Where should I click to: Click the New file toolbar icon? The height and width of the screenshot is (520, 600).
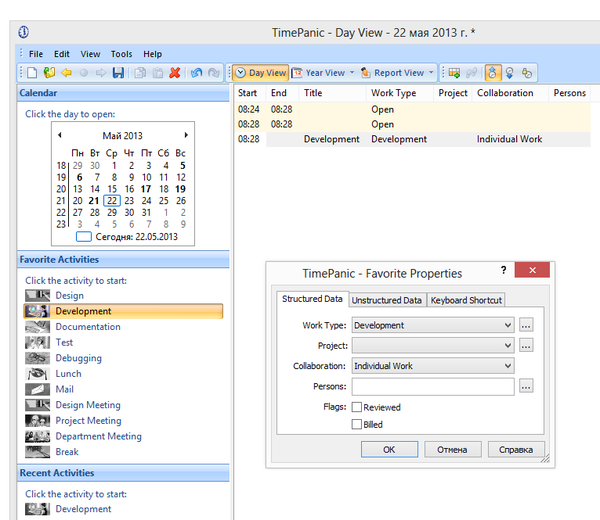(32, 73)
